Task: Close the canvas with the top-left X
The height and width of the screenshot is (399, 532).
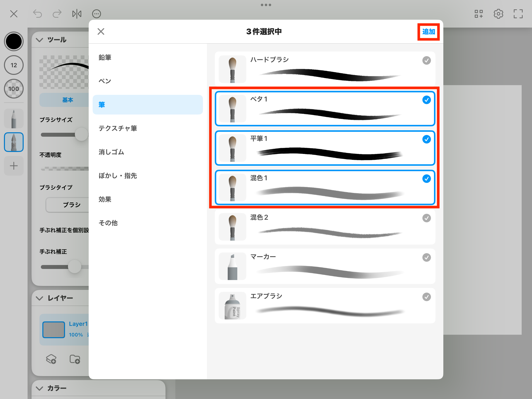Action: 14,14
